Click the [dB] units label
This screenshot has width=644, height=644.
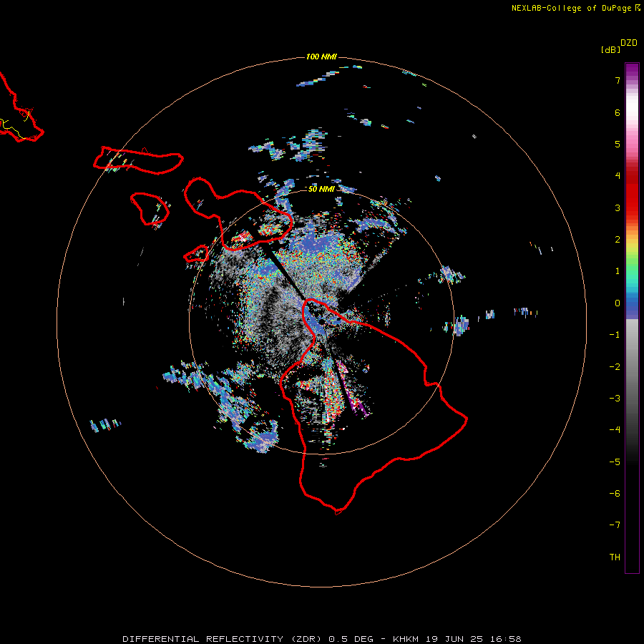pos(610,49)
